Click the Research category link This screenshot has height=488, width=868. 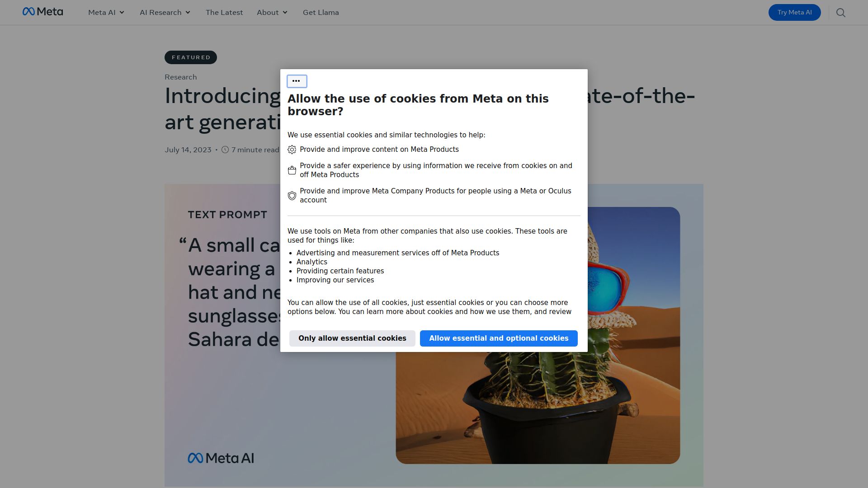point(180,77)
